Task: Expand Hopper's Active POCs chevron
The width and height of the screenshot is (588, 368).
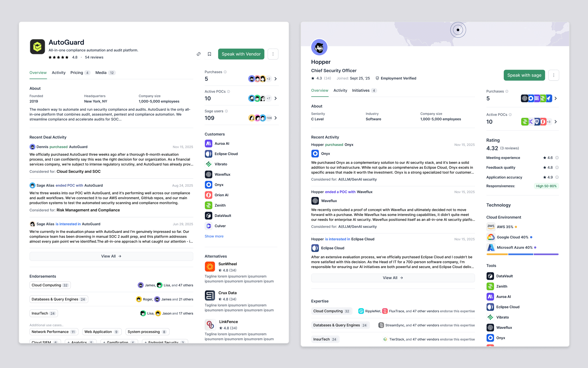Action: 556,122
